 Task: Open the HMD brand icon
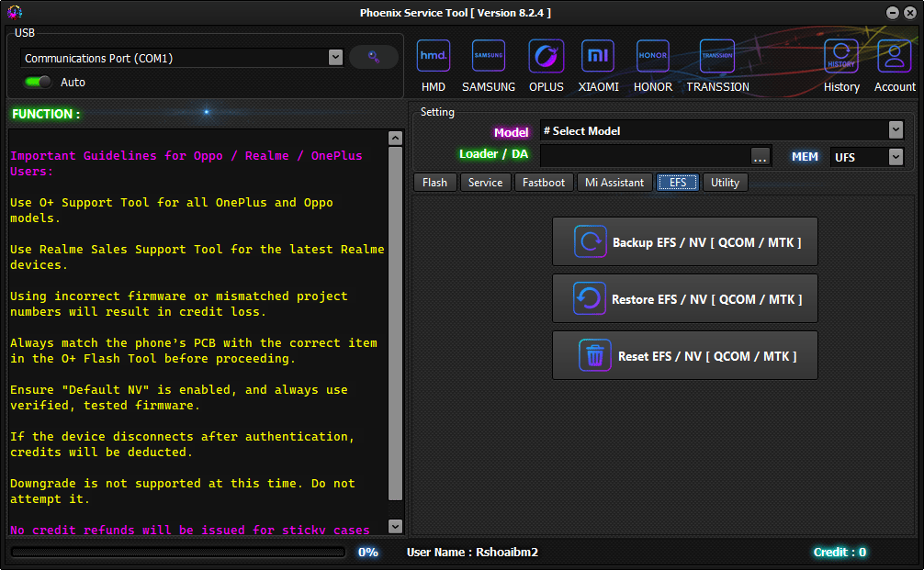pyautogui.click(x=434, y=57)
